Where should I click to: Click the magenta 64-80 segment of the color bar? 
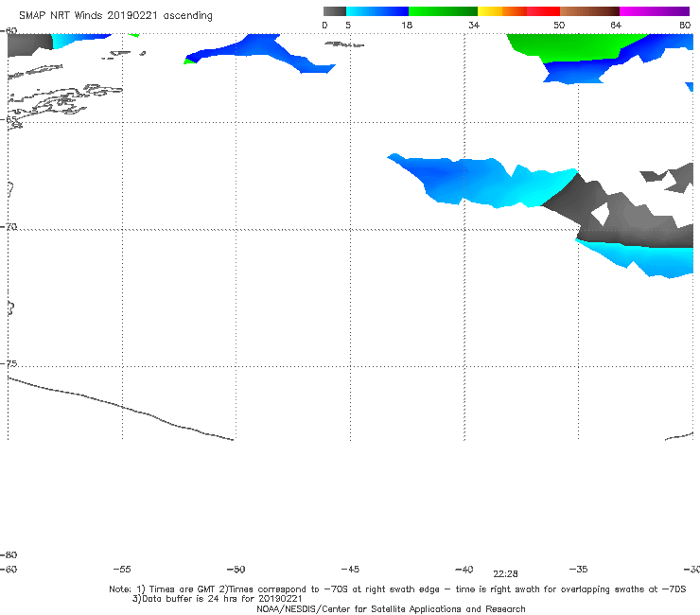tap(655, 11)
